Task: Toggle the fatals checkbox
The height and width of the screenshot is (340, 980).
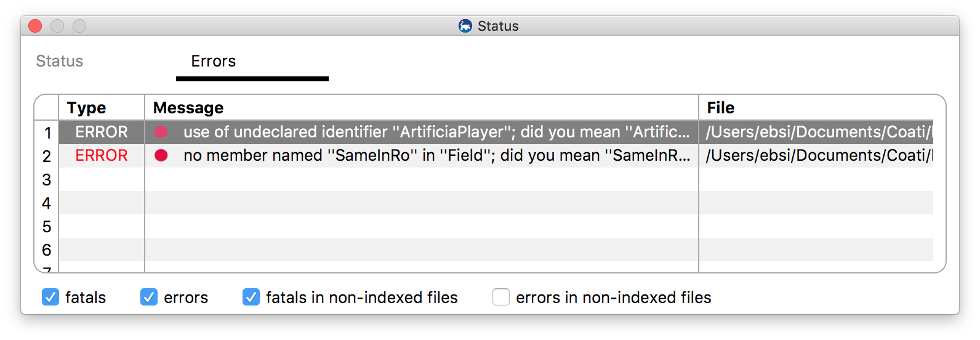Action: pos(50,297)
